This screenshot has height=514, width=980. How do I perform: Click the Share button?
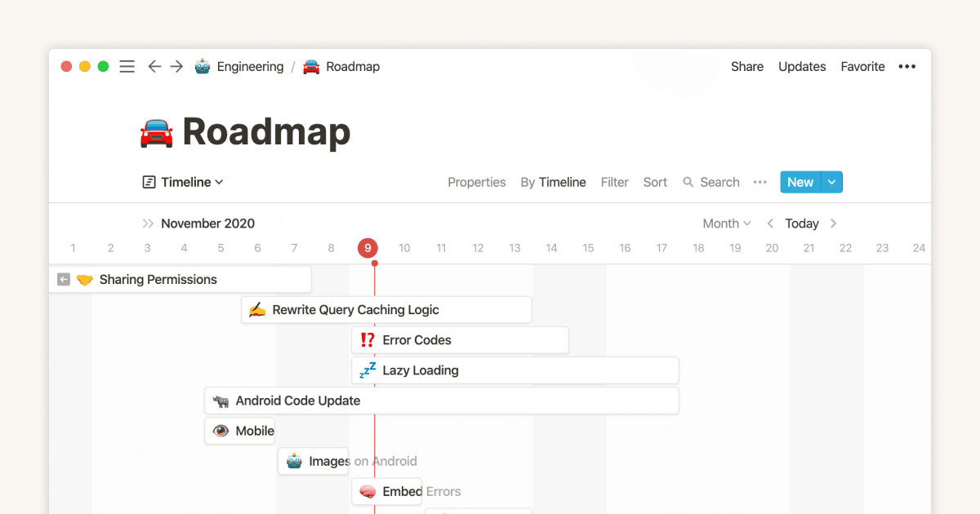pyautogui.click(x=746, y=66)
